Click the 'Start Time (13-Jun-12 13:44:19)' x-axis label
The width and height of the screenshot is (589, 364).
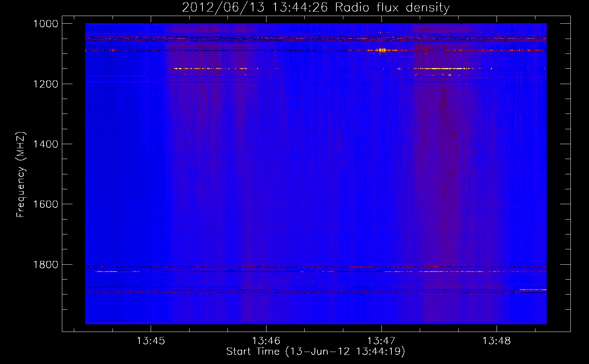316,351
